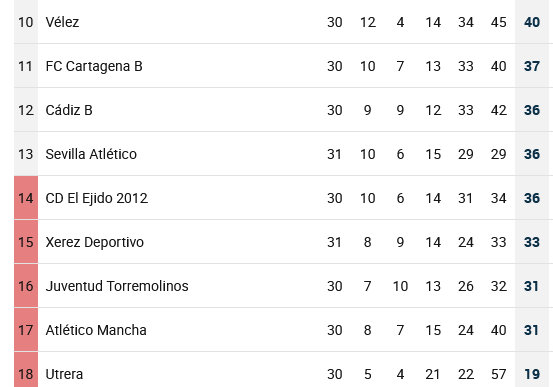Click Vélez's 40 points value
Image resolution: width=553 pixels, height=387 pixels.
(532, 22)
